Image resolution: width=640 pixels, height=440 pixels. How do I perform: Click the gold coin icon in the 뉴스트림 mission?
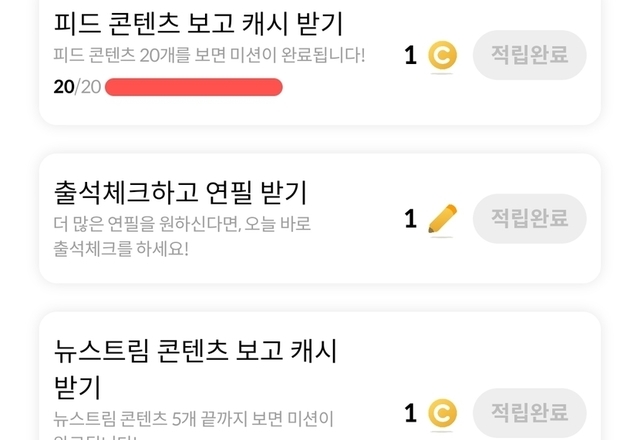442,412
